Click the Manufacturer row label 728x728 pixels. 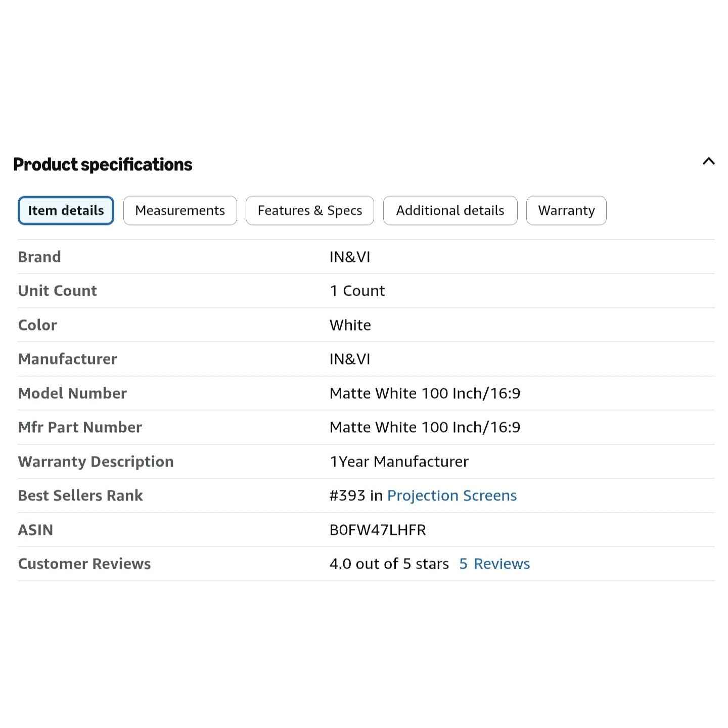tap(68, 359)
